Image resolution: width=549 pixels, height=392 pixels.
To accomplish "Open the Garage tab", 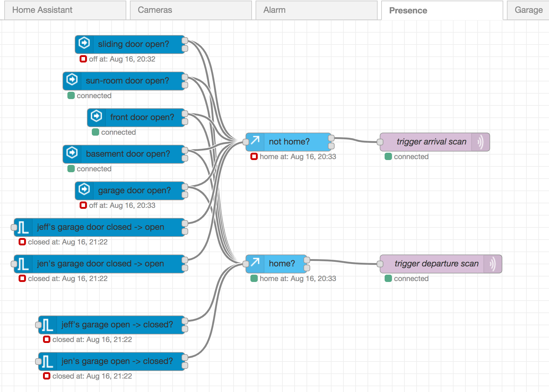I will 528,10.
